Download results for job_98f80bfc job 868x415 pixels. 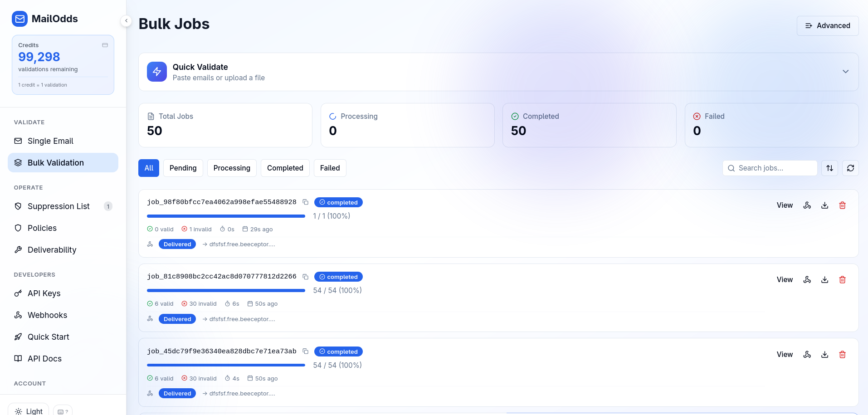(825, 205)
